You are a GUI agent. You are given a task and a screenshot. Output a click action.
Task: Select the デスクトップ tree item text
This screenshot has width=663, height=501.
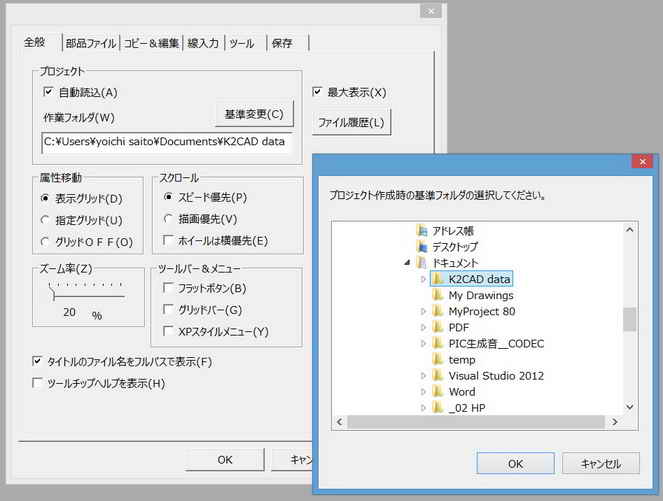pyautogui.click(x=455, y=247)
